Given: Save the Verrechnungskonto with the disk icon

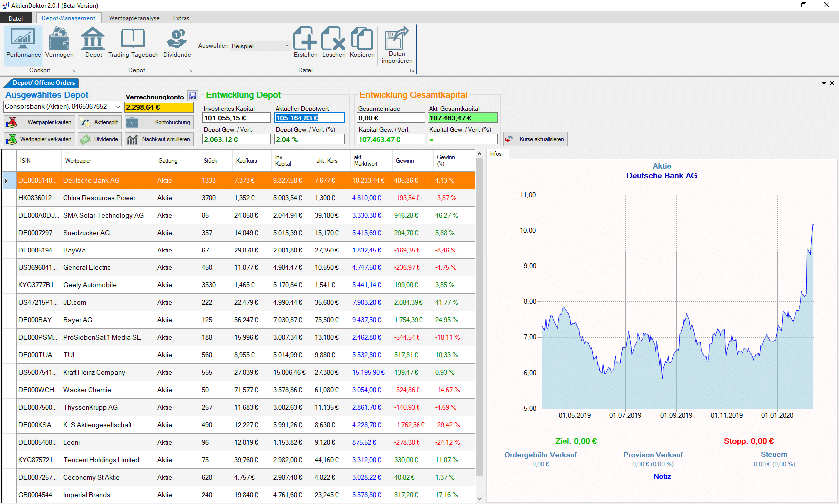Looking at the screenshot, I should click(x=193, y=96).
